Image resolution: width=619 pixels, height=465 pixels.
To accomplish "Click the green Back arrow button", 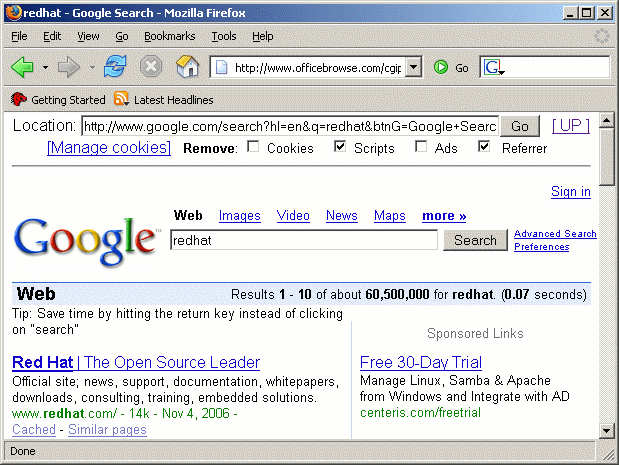I will tap(22, 67).
